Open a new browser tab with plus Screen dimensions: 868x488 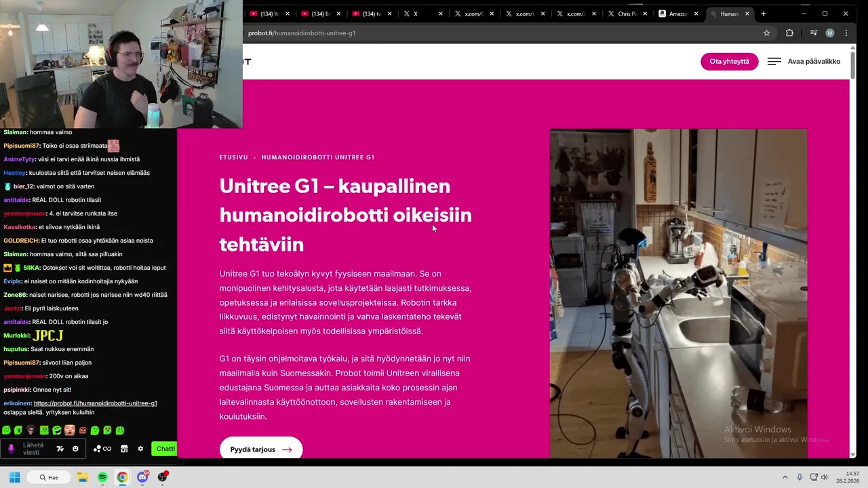[x=764, y=14]
